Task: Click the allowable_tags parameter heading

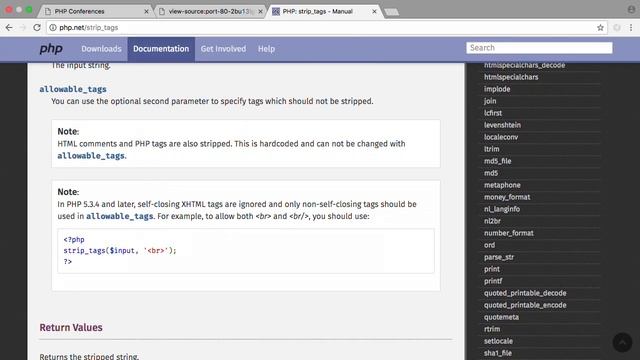Action: click(73, 89)
